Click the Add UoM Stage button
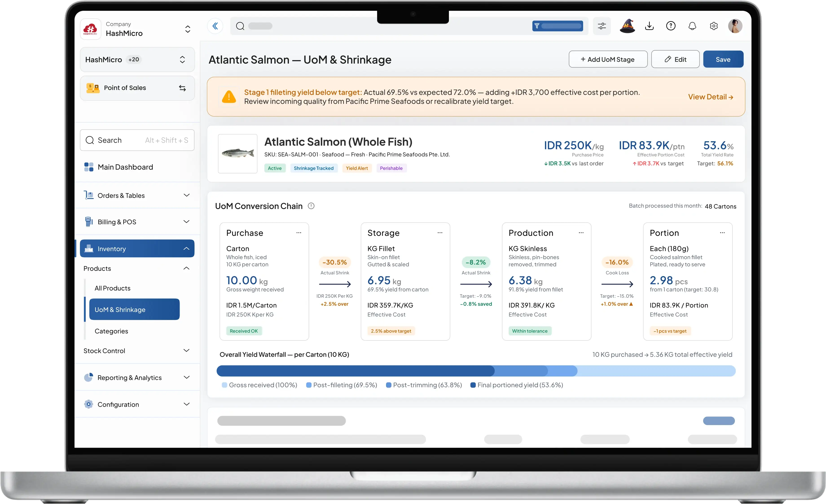This screenshot has width=826, height=504. [608, 59]
